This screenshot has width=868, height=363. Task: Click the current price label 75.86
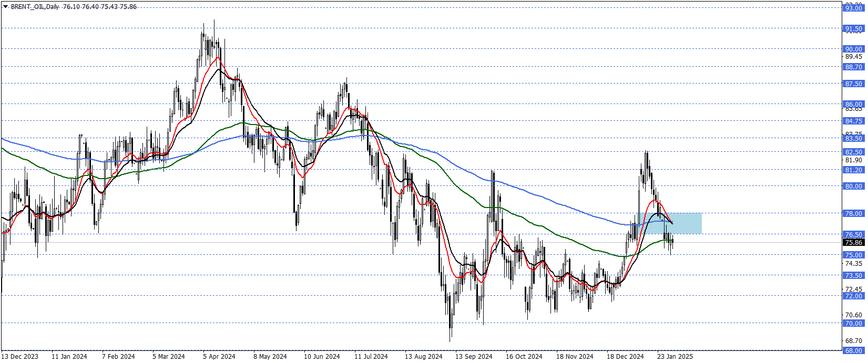tap(853, 242)
